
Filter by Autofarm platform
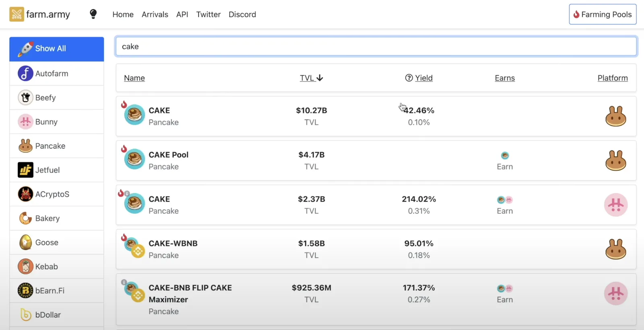(x=57, y=74)
